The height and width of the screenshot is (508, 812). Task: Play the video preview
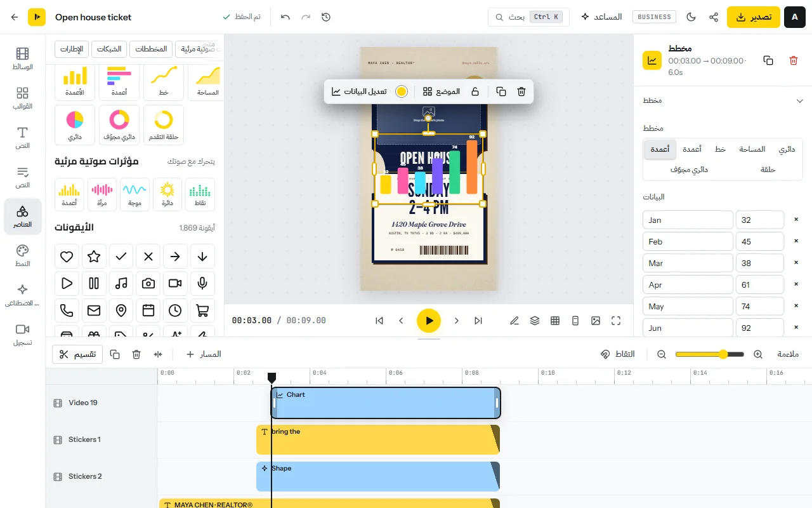tap(429, 321)
